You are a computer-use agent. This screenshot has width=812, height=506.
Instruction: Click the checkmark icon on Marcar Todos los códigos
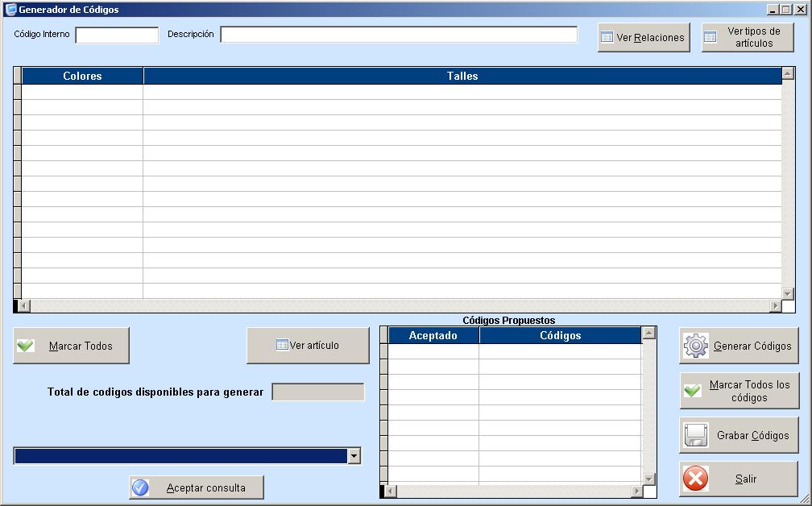tap(692, 391)
